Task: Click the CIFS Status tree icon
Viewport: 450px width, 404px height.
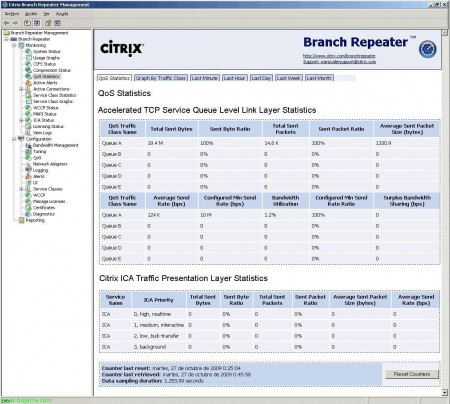Action: (28, 64)
